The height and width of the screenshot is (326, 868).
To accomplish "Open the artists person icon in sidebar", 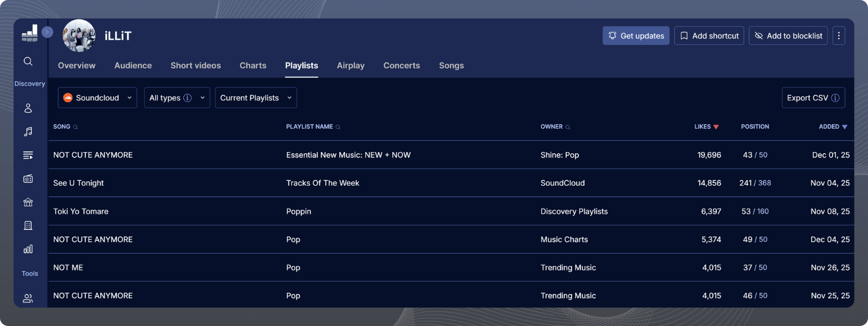I will [x=28, y=108].
